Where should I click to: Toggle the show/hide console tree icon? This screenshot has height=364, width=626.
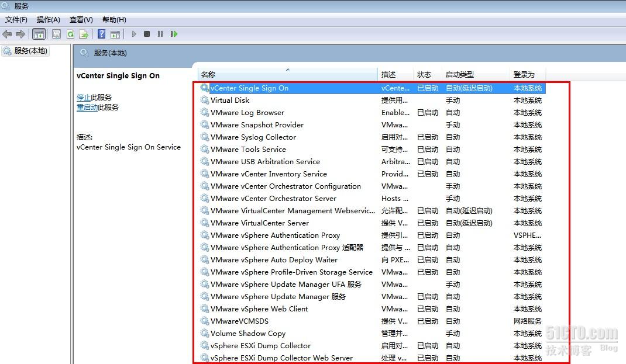coord(39,34)
